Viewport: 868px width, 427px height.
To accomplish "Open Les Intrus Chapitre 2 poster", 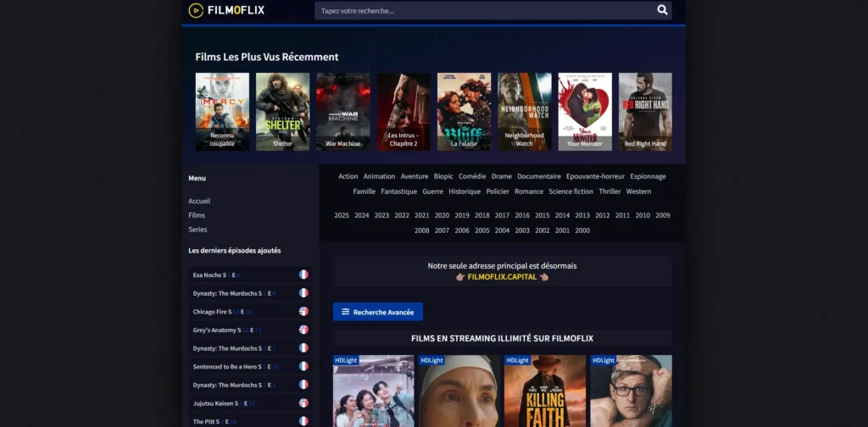I will point(403,112).
